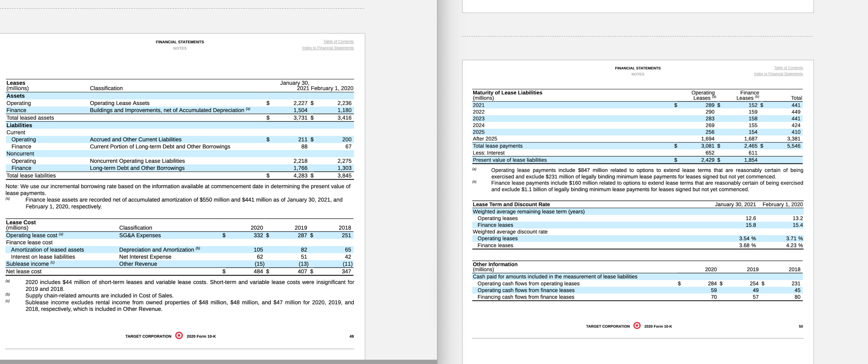The width and height of the screenshot is (868, 364).
Task: Open the Index to Financial Statements link on page 50
Action: click(x=778, y=74)
